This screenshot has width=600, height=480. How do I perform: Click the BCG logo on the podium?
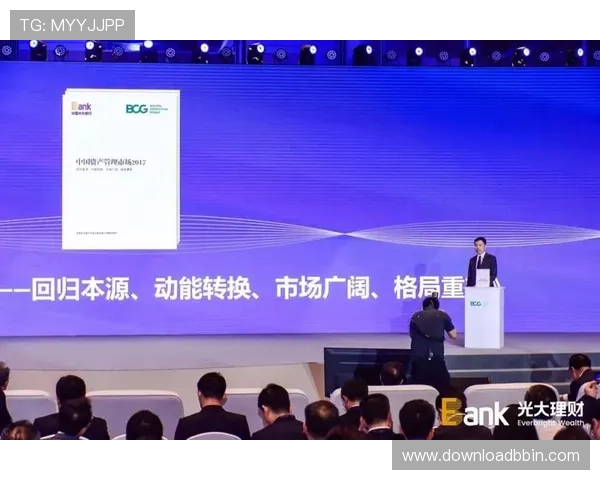[x=476, y=303]
